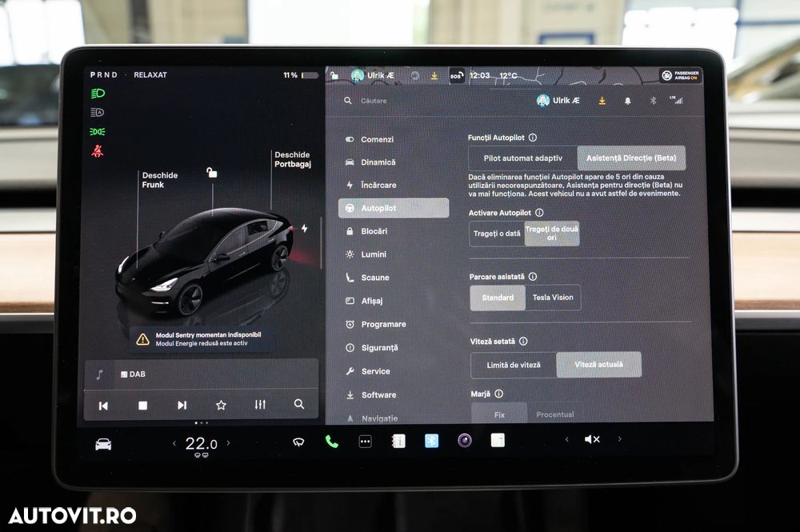Open the Programare menu
Image resolution: width=800 pixels, height=532 pixels.
[394, 325]
